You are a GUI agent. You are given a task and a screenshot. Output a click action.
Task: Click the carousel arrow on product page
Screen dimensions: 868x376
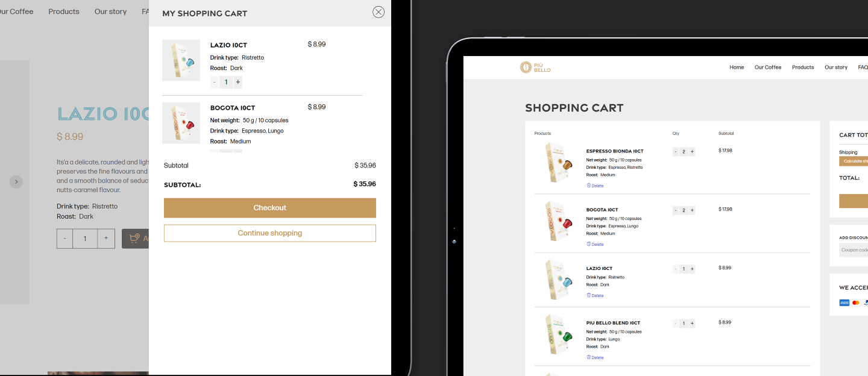[16, 182]
